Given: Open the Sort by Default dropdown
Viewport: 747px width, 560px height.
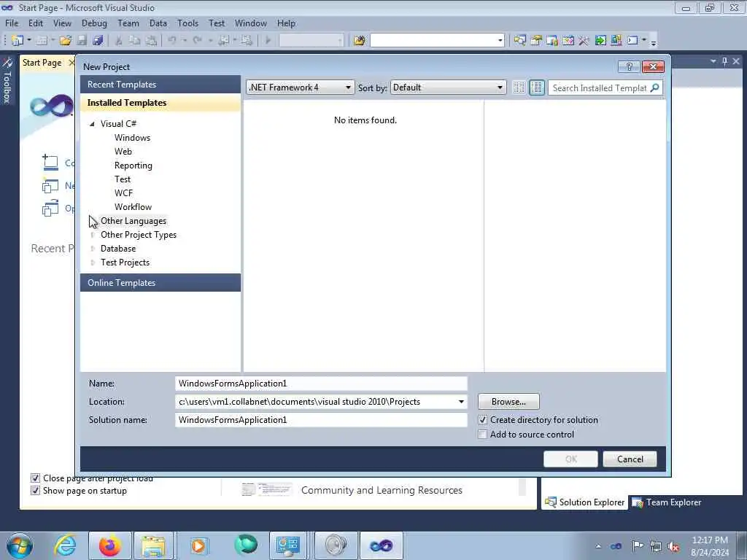Looking at the screenshot, I should pyautogui.click(x=448, y=87).
